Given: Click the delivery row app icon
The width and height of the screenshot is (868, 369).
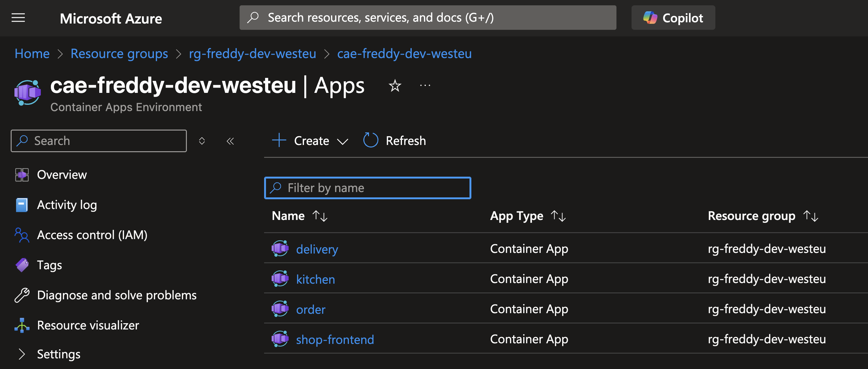Looking at the screenshot, I should [x=280, y=249].
